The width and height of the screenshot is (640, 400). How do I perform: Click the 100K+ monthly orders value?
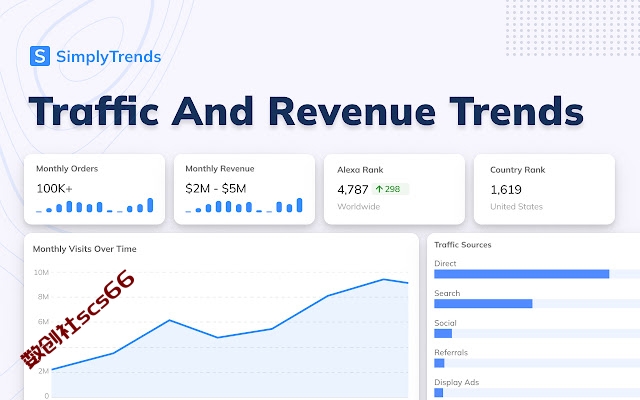pos(54,189)
